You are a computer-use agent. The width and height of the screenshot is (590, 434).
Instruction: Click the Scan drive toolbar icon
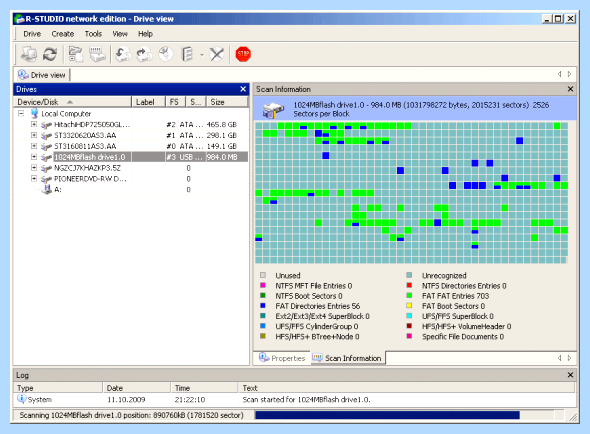(97, 54)
